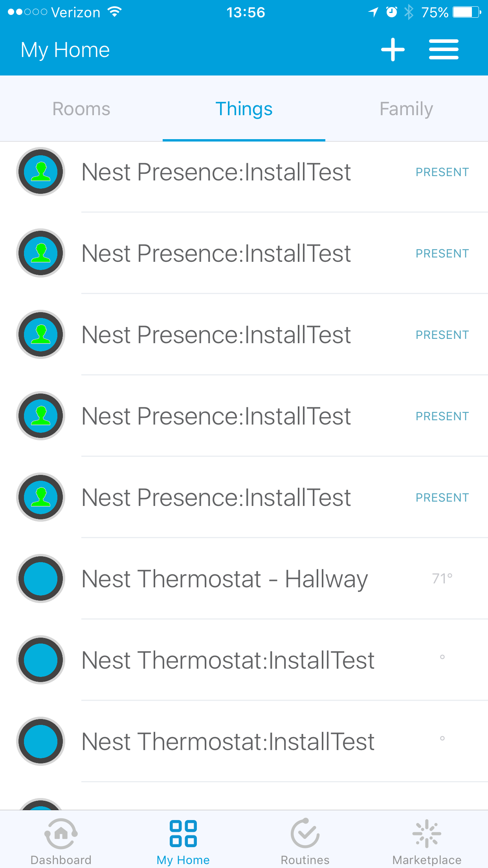The width and height of the screenshot is (488, 868).
Task: Tap the first Nest Presence person icon
Action: coord(41,172)
